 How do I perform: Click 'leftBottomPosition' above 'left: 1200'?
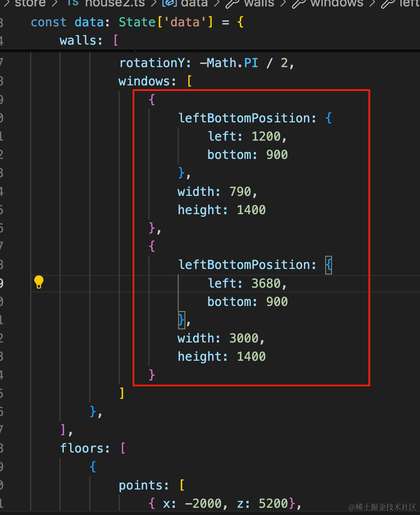(x=244, y=118)
